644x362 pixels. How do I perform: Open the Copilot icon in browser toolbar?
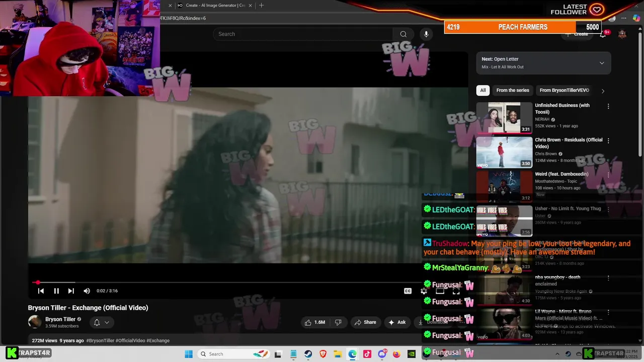(x=636, y=19)
